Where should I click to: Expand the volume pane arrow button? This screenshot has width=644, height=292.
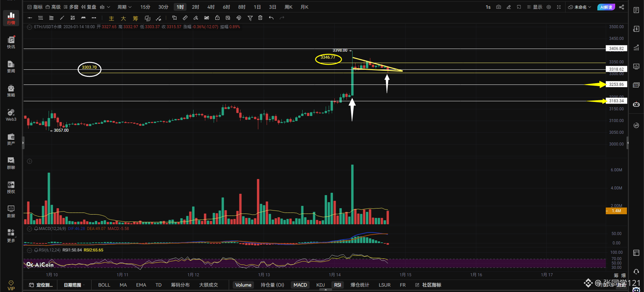(x=30, y=161)
